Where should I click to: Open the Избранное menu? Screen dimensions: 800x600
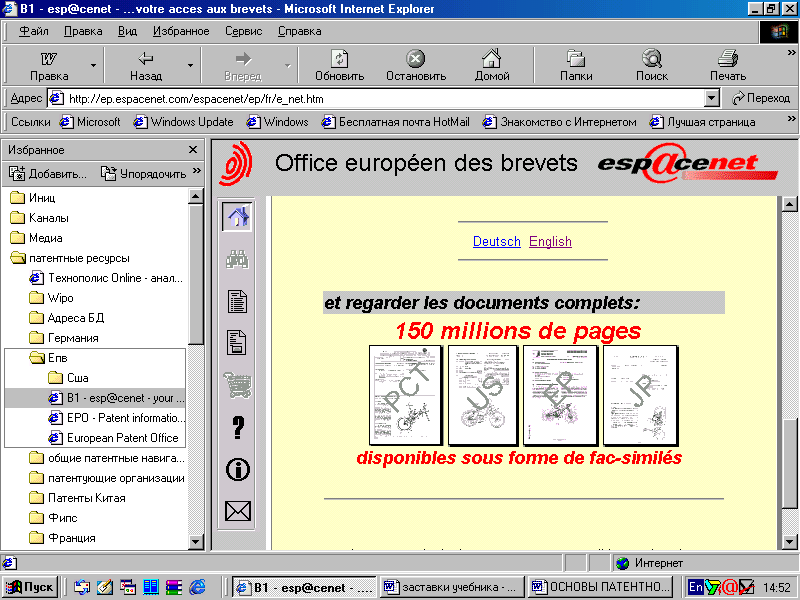(181, 31)
